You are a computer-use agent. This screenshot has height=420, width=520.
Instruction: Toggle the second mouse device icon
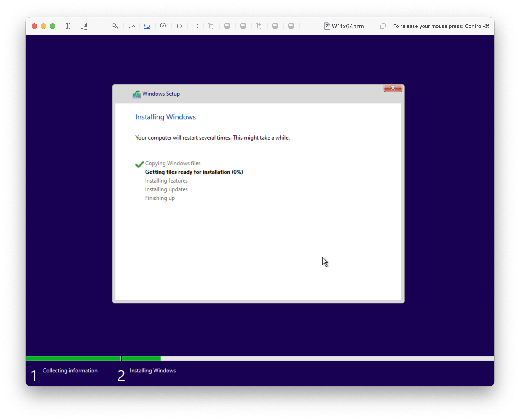coord(259,26)
